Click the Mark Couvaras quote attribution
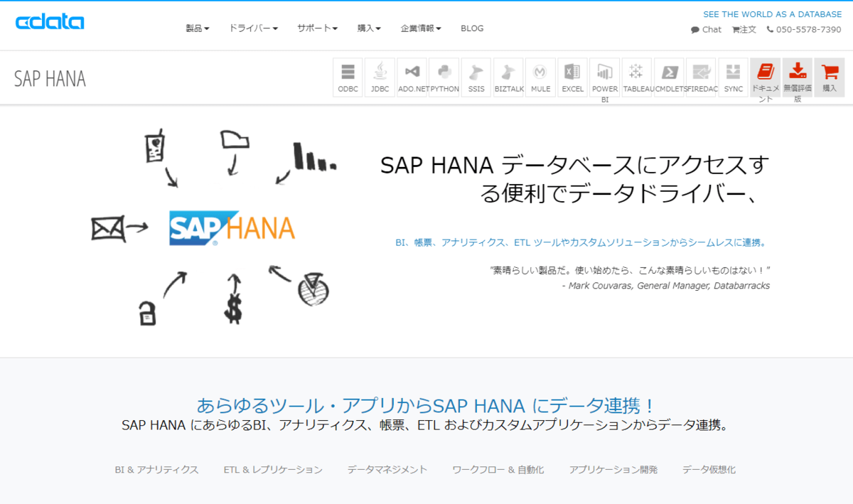The width and height of the screenshot is (853, 504). click(665, 286)
